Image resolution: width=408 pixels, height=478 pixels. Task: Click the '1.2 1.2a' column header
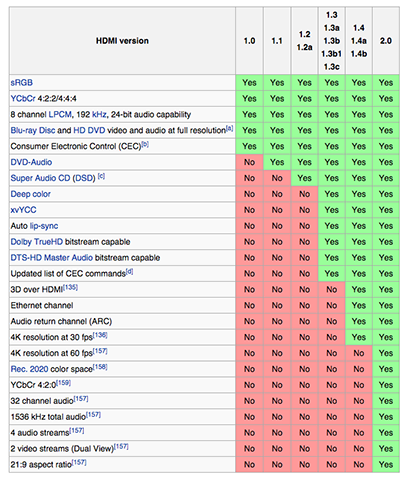coord(304,41)
